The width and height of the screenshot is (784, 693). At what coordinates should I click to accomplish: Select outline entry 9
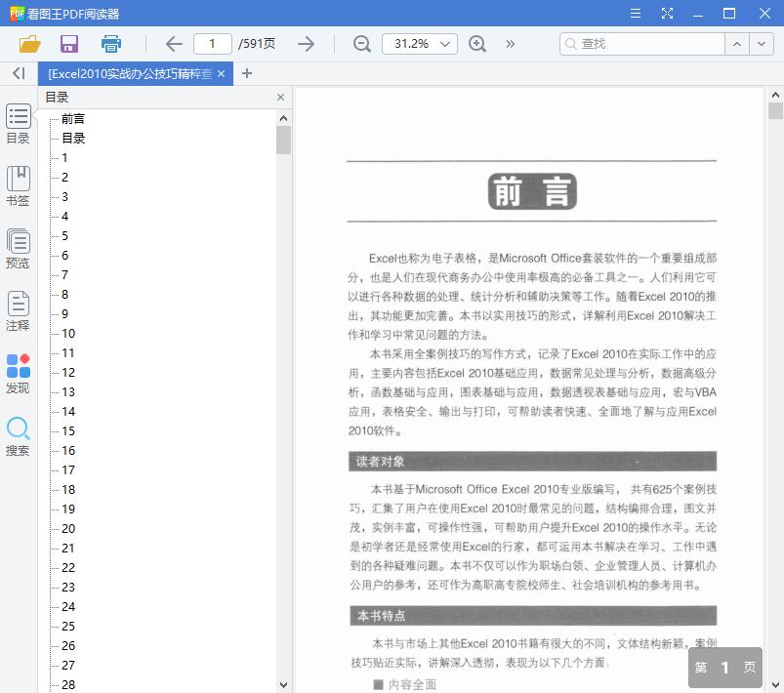[65, 314]
